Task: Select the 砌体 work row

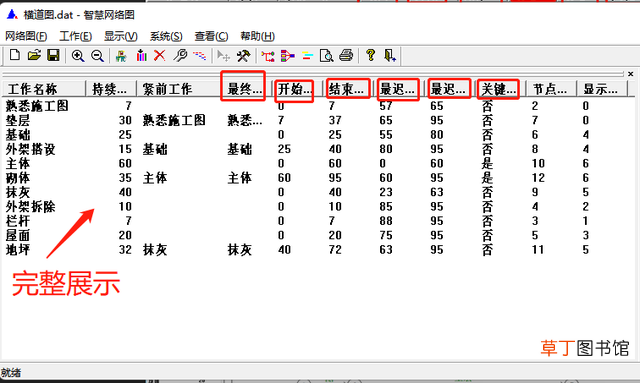Action: pyautogui.click(x=18, y=178)
